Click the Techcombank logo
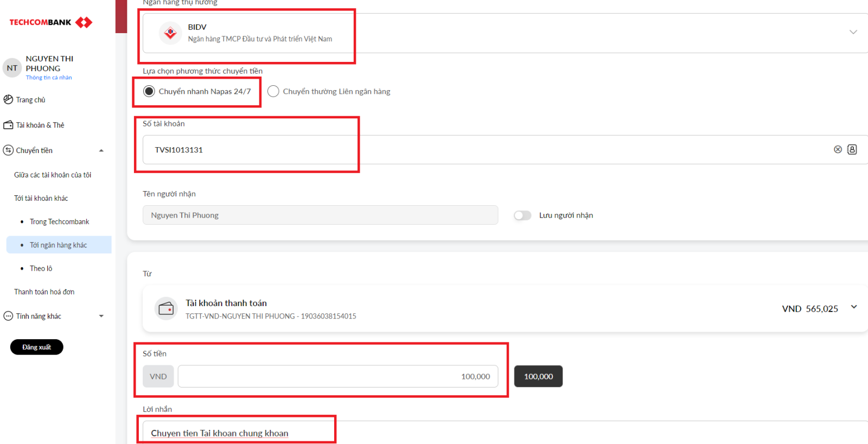 50,22
